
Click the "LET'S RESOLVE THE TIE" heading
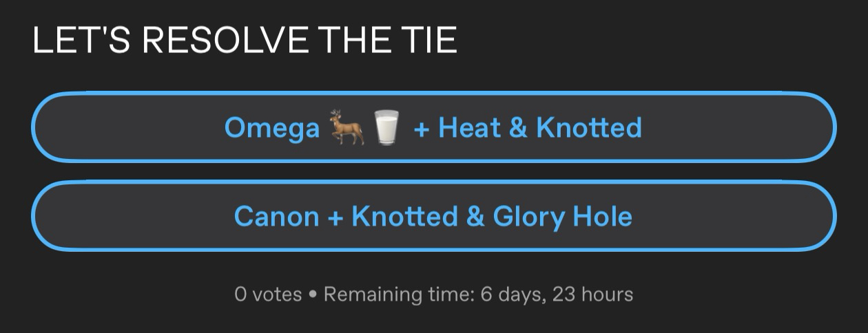tap(245, 40)
